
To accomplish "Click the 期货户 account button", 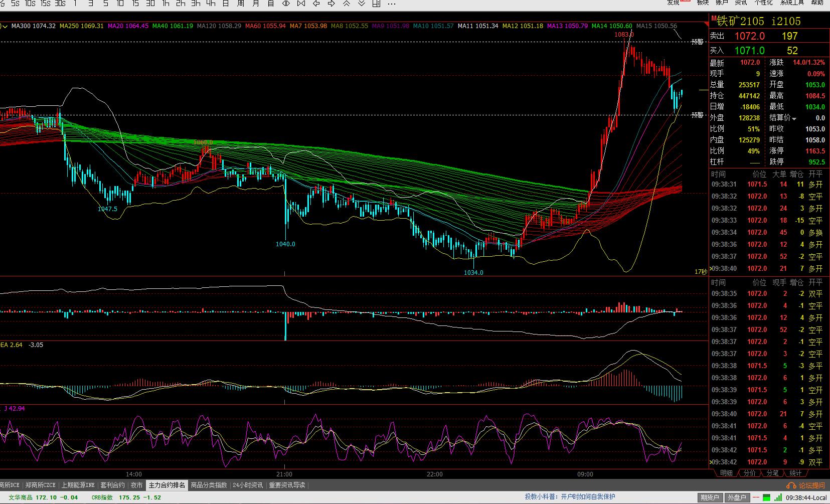I will [x=710, y=498].
